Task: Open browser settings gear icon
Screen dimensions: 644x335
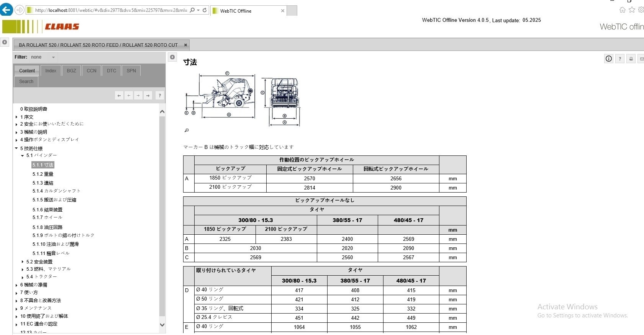Action: tap(641, 10)
